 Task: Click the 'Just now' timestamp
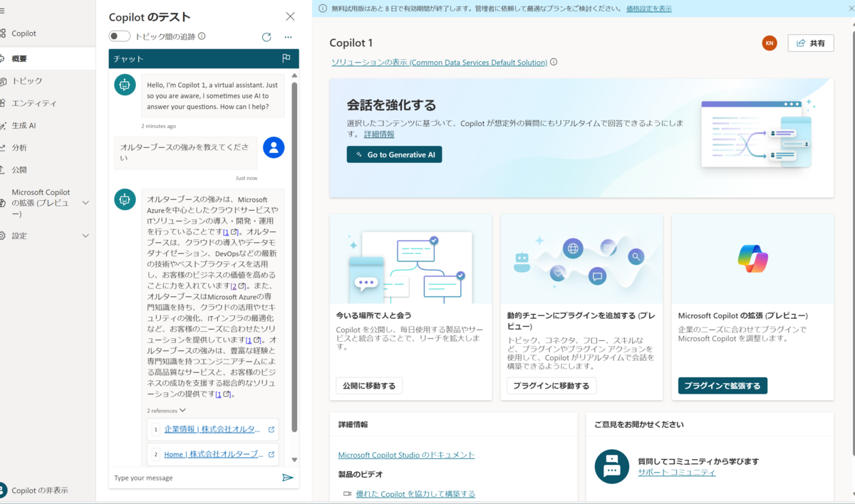pyautogui.click(x=247, y=178)
